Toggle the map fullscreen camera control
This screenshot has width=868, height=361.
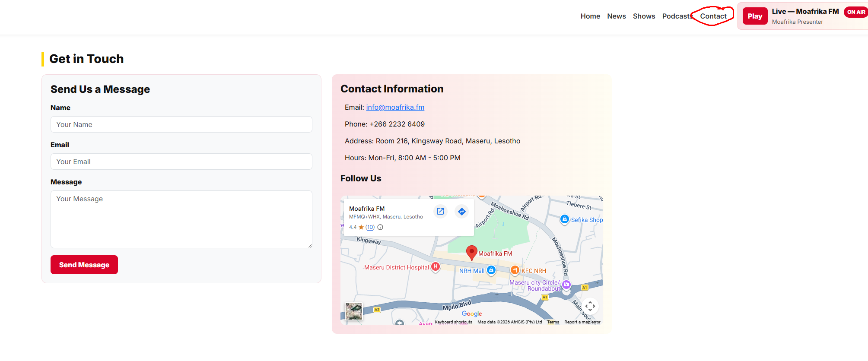[x=590, y=306]
